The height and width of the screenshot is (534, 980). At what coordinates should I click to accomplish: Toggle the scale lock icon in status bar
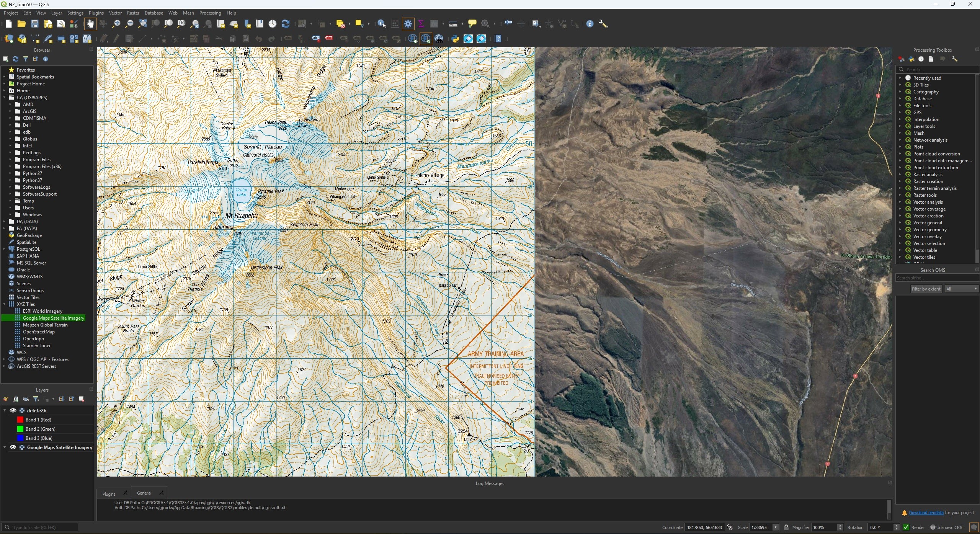coord(786,527)
